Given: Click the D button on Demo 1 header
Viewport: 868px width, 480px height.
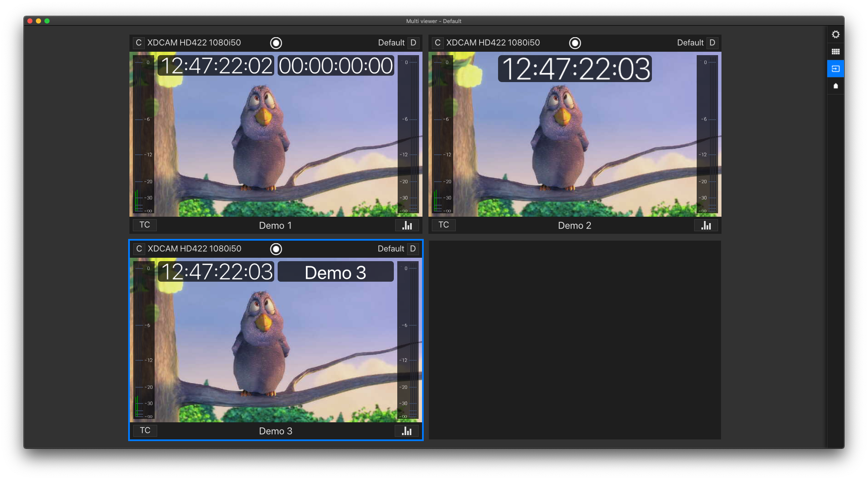Looking at the screenshot, I should [x=413, y=43].
